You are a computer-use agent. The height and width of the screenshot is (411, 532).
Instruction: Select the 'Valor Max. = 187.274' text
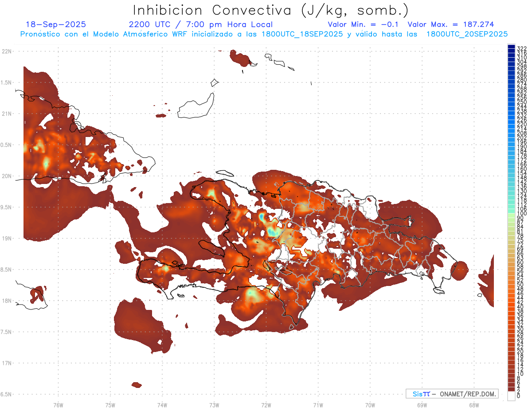point(451,24)
